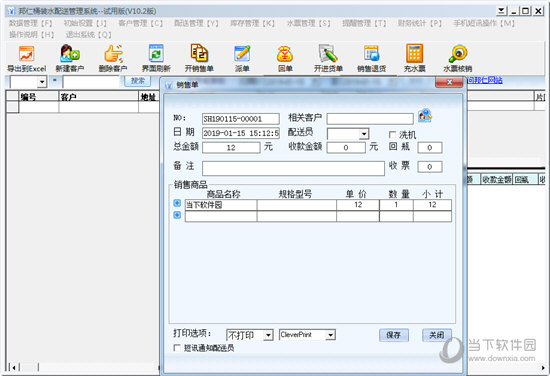Open the 操作说明 [H] menu
Image resolution: width=550 pixels, height=376 pixels.
coord(32,35)
